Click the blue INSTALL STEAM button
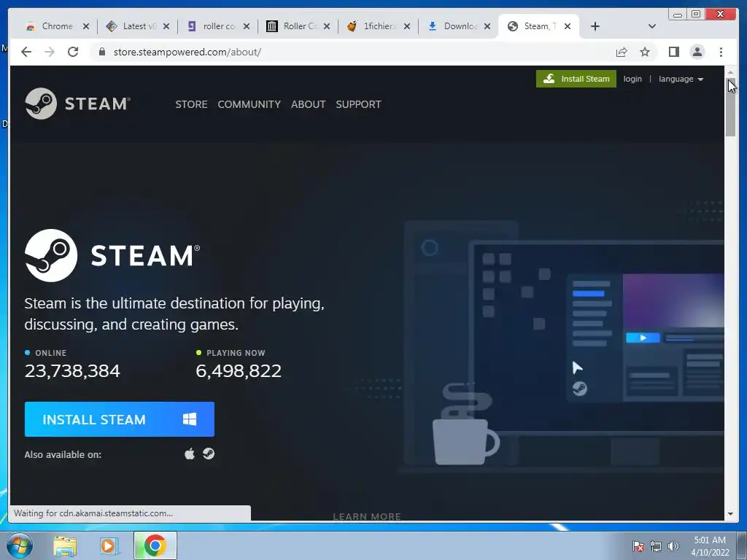Image resolution: width=747 pixels, height=560 pixels. point(120,419)
